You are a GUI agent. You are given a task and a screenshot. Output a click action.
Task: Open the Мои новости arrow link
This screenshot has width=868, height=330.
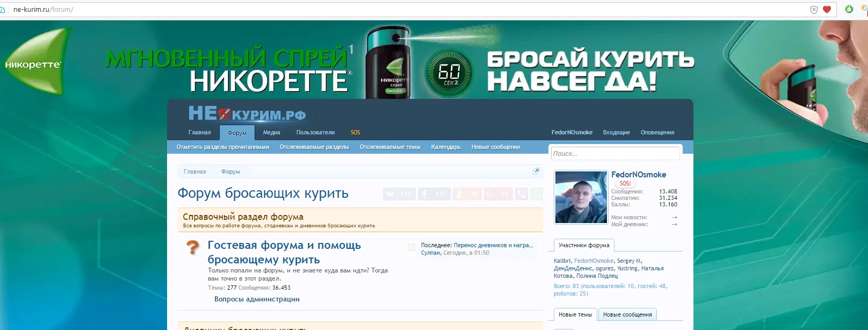[674, 218]
